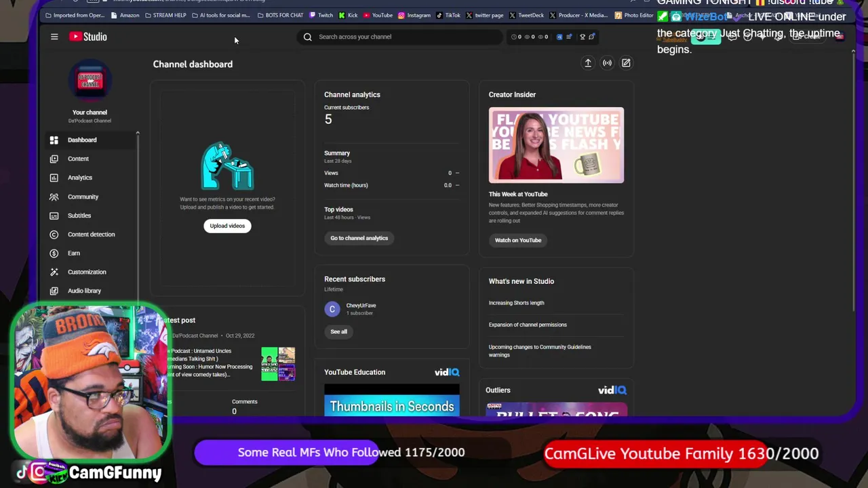This screenshot has height=488, width=868.
Task: Select Earn in the sidebar
Action: tap(90, 253)
